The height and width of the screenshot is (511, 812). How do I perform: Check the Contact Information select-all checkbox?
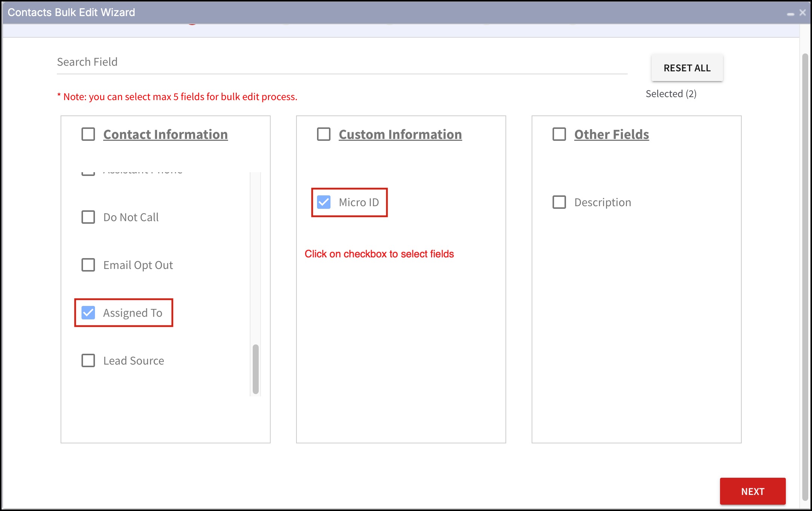click(88, 134)
